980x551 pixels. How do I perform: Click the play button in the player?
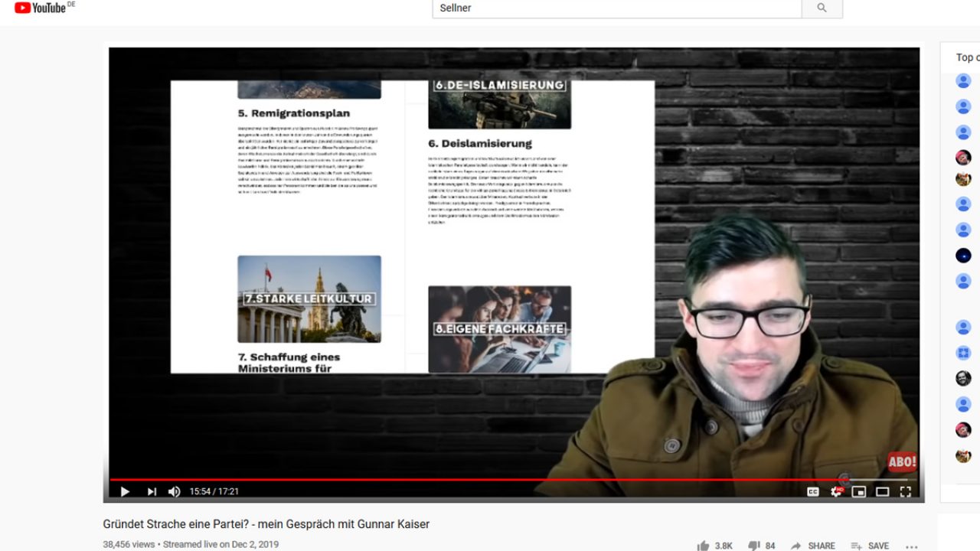[x=125, y=491]
